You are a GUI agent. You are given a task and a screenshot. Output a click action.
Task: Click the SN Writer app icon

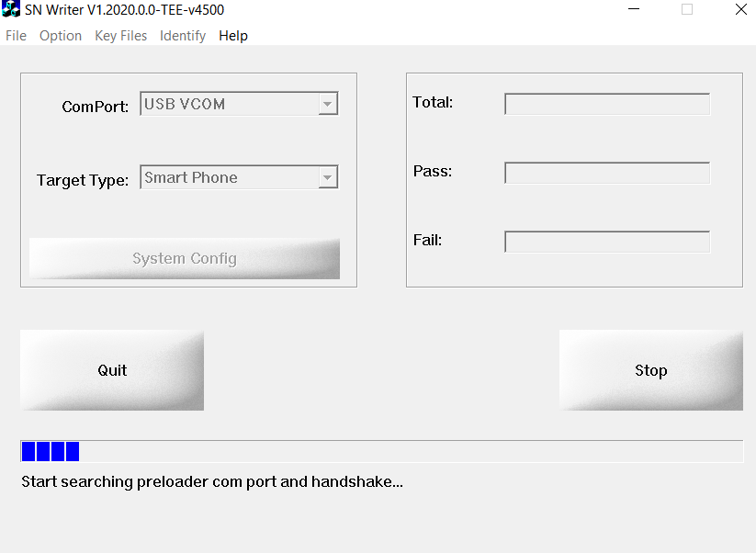(11, 9)
